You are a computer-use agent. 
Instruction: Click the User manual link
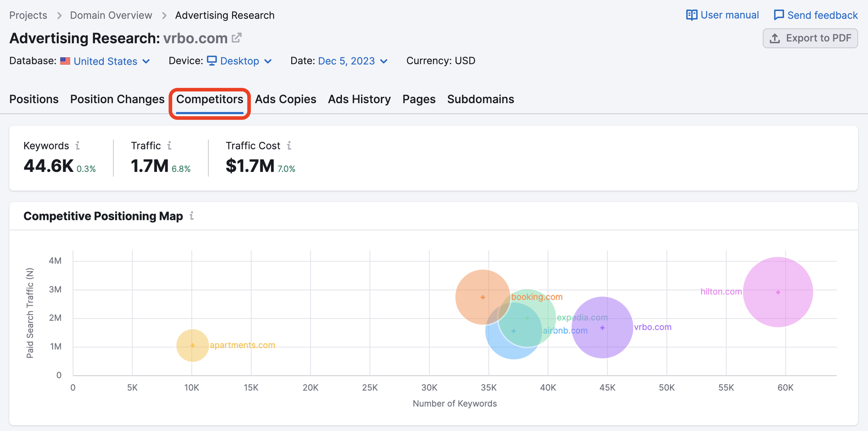722,15
